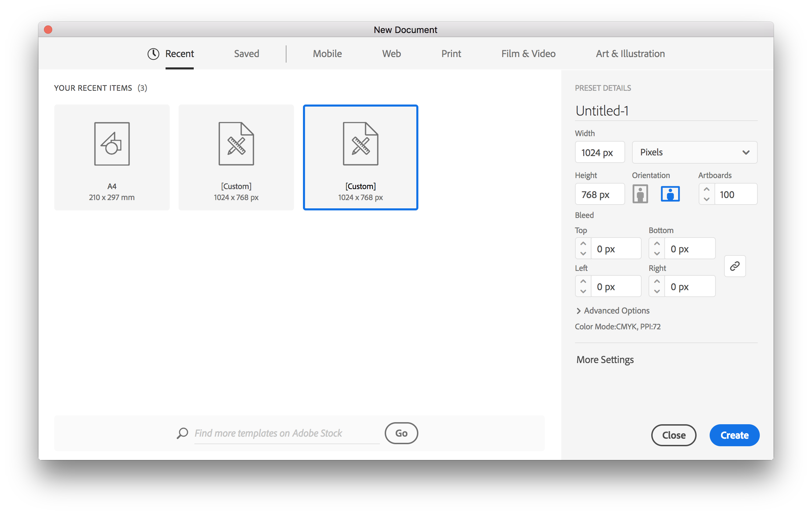The image size is (812, 515).
Task: Select landscape orientation icon
Action: (x=670, y=194)
